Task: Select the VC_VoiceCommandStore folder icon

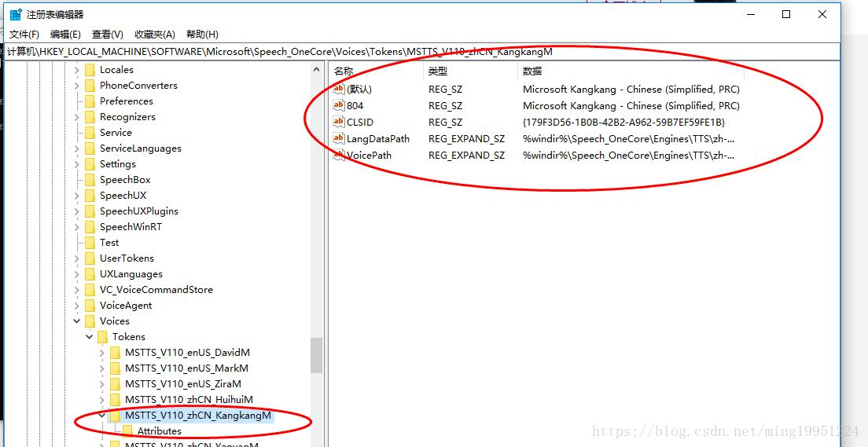Action: coord(90,290)
